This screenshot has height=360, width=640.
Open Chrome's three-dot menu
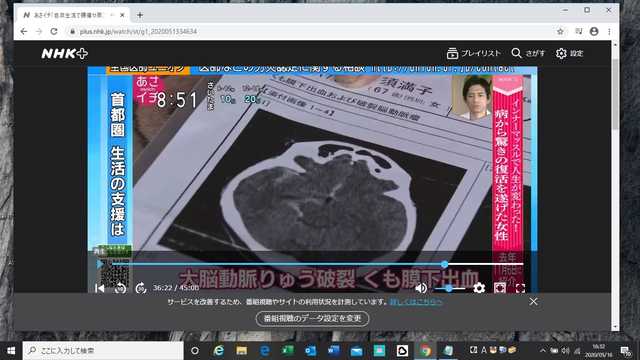609,31
